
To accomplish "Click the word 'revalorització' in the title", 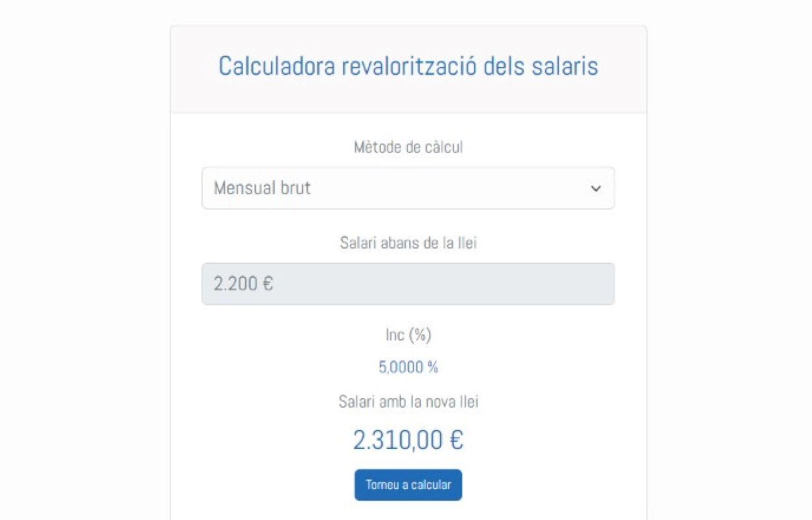I will click(x=409, y=66).
